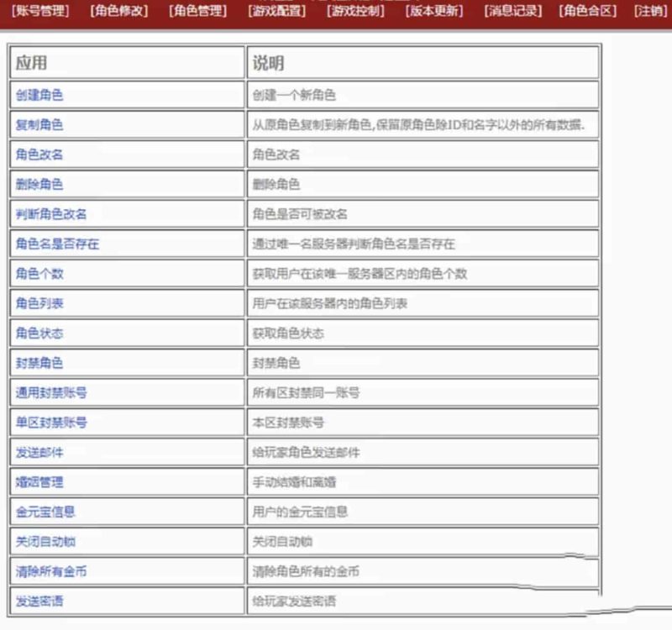Select description 获取用户在该唯一服务器区内的角色个数

point(360,274)
